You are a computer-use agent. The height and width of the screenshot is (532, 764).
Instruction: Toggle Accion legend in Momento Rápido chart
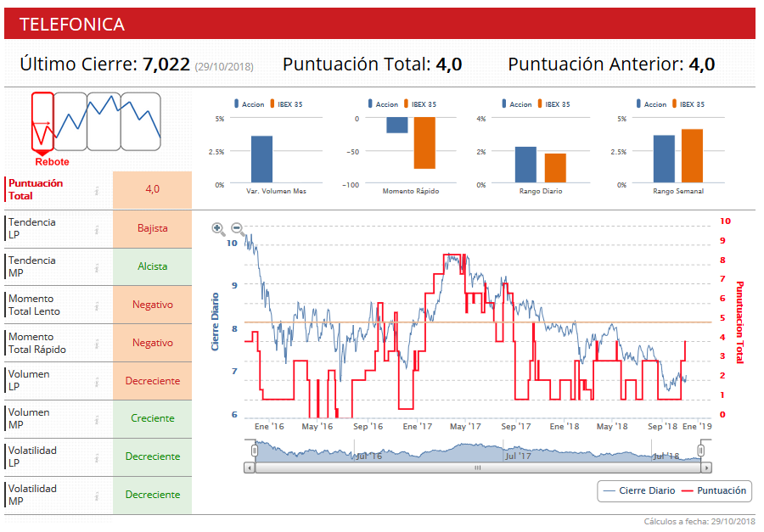(x=383, y=104)
